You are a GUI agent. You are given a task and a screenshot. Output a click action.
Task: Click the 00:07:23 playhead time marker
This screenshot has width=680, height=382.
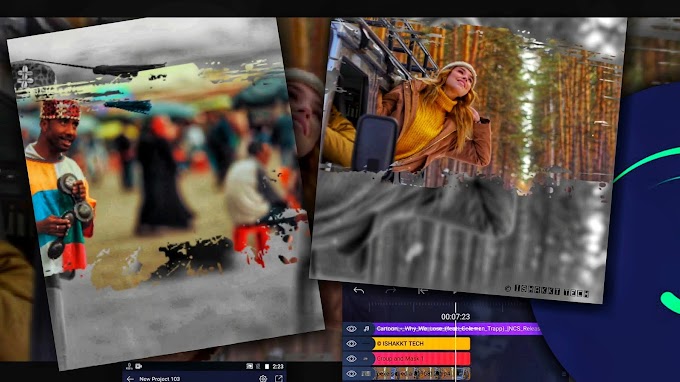click(455, 317)
